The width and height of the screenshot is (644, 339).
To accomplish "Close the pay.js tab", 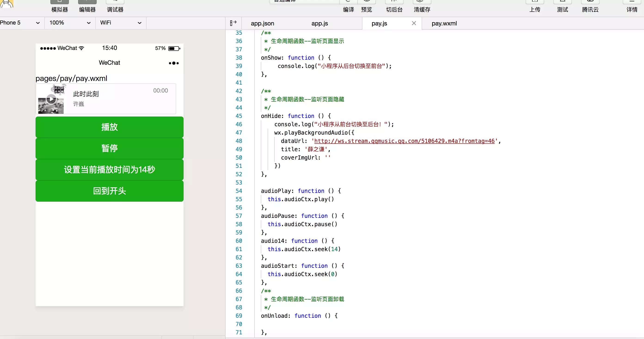I will [414, 23].
